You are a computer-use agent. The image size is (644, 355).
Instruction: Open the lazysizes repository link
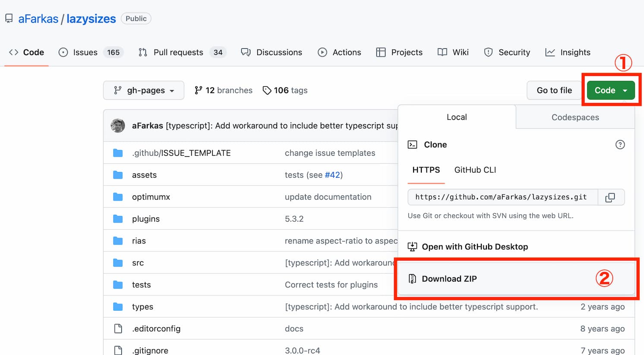click(x=91, y=19)
